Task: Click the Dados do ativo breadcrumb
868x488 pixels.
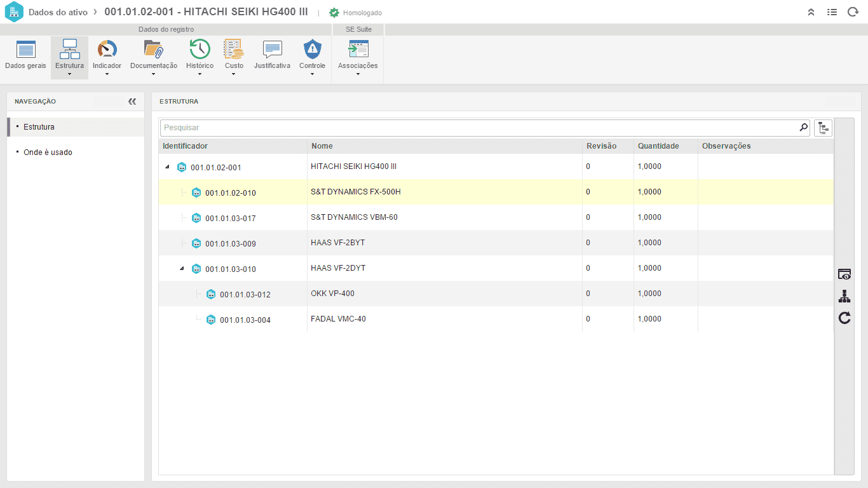Action: (x=58, y=12)
